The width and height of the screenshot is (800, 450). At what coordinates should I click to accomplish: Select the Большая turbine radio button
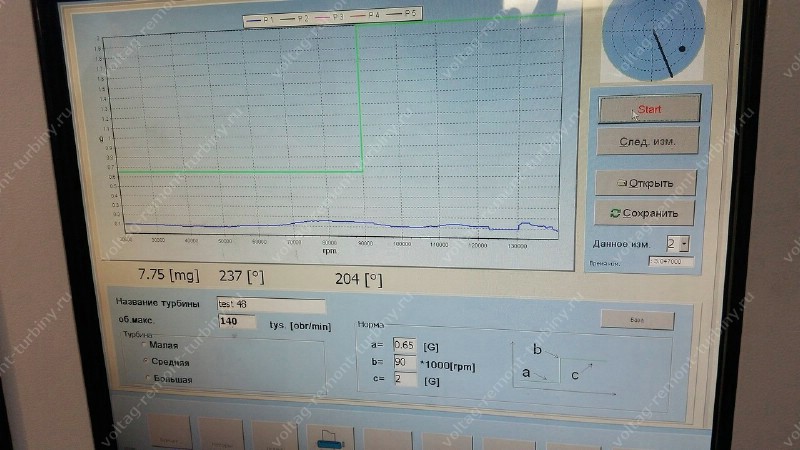[x=148, y=379]
